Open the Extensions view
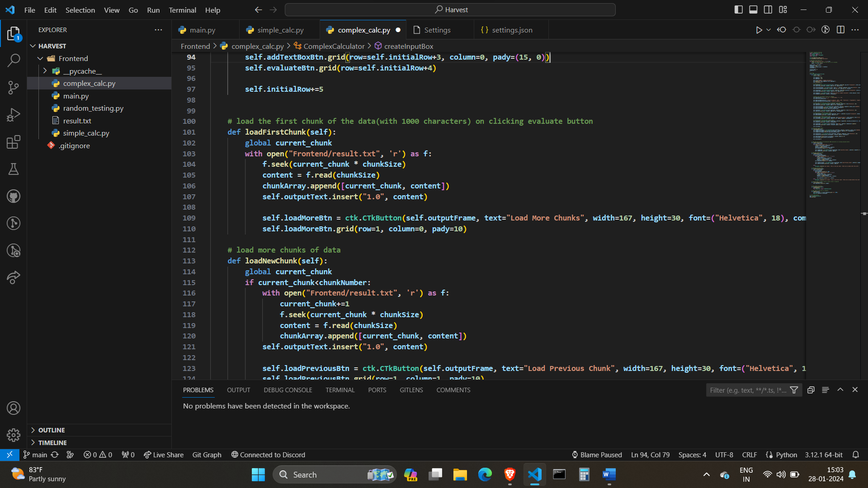The height and width of the screenshot is (488, 868). (14, 142)
